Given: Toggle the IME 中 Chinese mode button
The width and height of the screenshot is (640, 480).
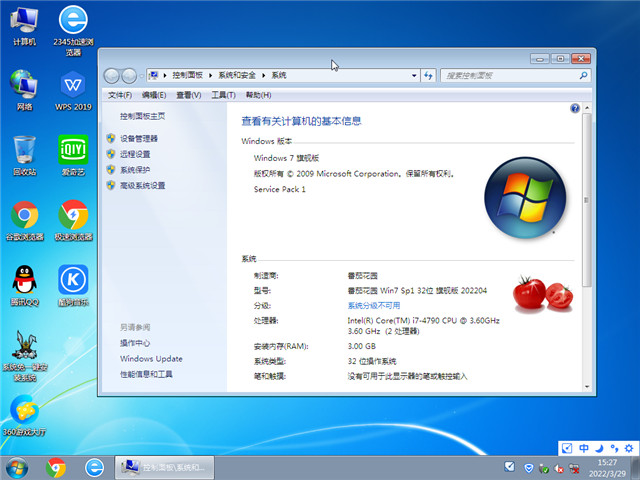Looking at the screenshot, I should click(584, 448).
